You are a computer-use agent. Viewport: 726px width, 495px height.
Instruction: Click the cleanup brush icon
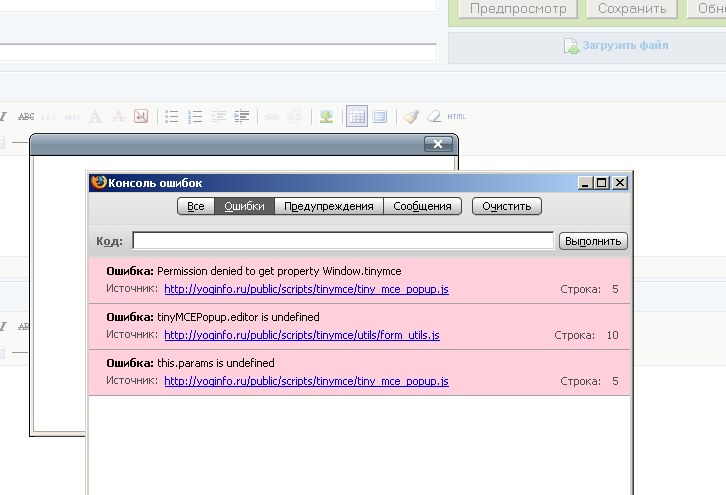click(x=411, y=117)
